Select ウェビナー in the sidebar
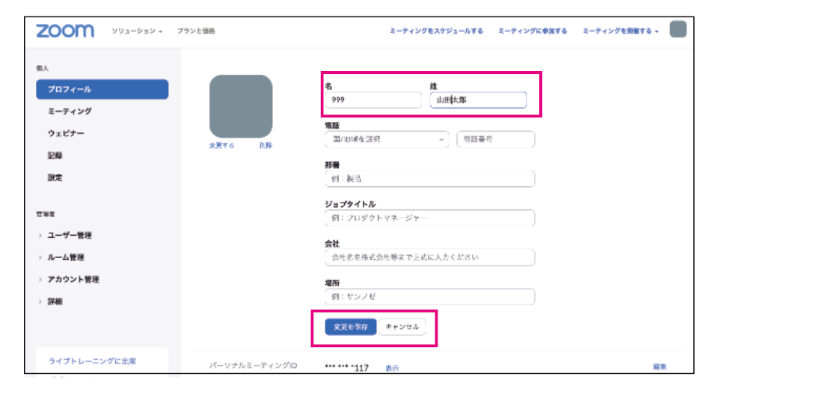 (x=66, y=133)
